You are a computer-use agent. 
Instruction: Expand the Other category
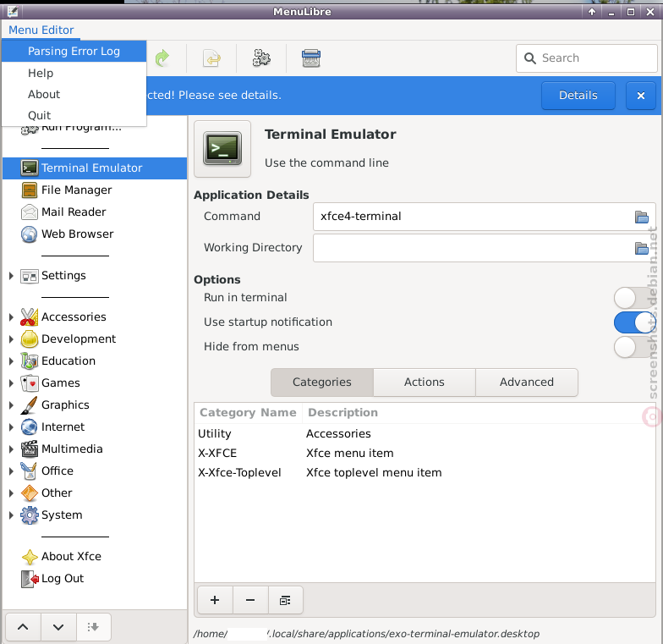coord(12,493)
